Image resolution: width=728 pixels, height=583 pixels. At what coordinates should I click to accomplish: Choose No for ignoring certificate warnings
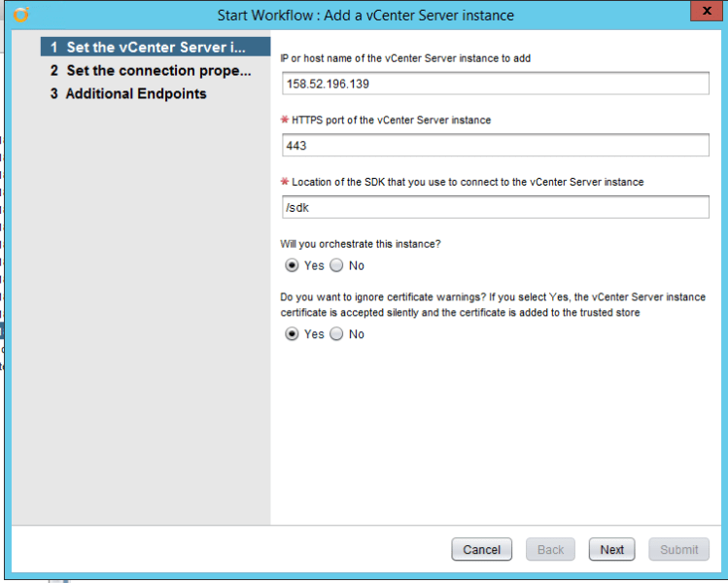pyautogui.click(x=337, y=334)
